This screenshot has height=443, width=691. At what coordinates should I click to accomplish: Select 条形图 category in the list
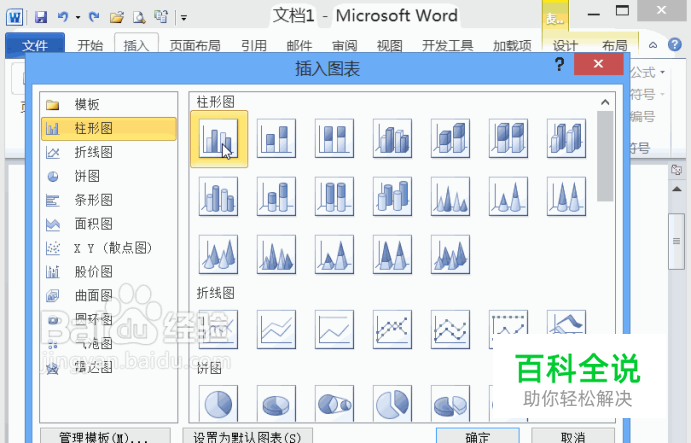point(109,200)
